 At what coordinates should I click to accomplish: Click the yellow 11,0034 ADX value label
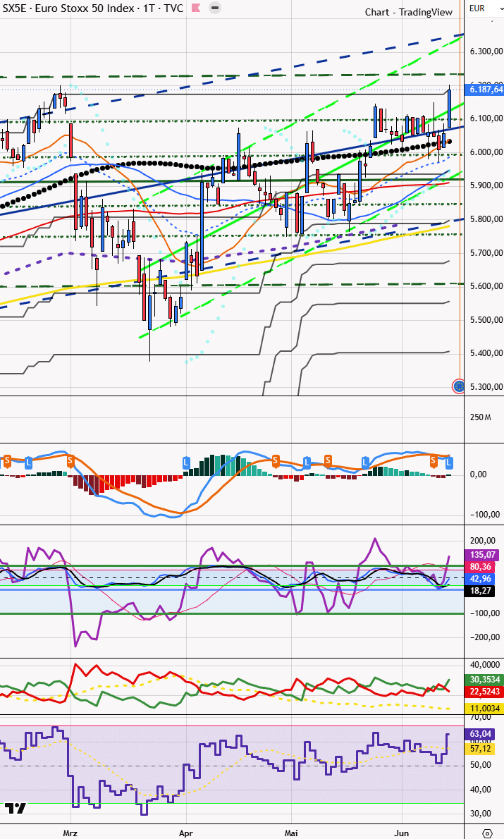[x=485, y=709]
